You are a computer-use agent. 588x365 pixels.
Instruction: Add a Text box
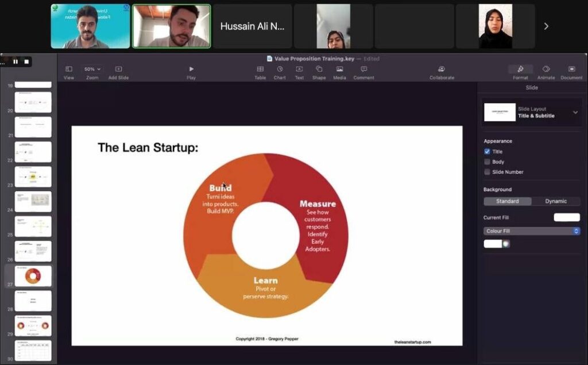tap(299, 69)
